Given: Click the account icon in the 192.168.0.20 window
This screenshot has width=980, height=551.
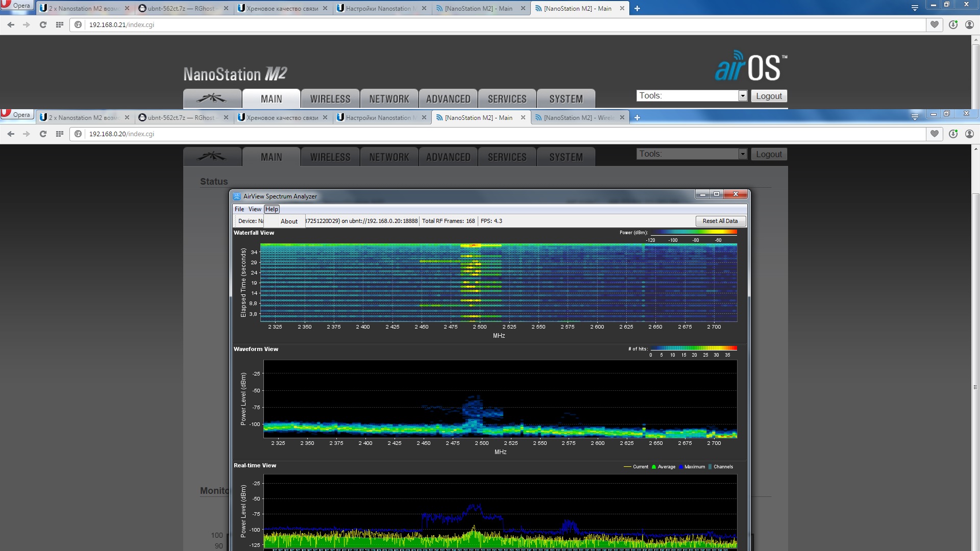Looking at the screenshot, I should pos(969,134).
